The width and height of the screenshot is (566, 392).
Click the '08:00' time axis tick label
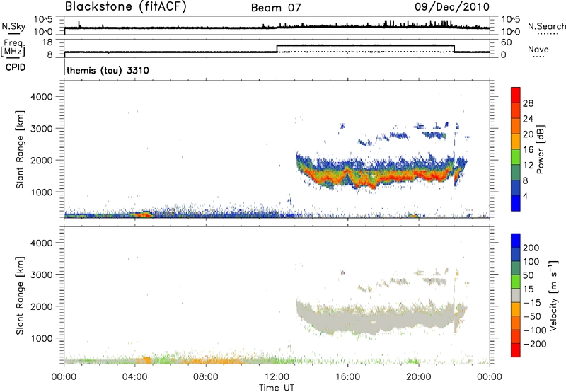tap(206, 377)
